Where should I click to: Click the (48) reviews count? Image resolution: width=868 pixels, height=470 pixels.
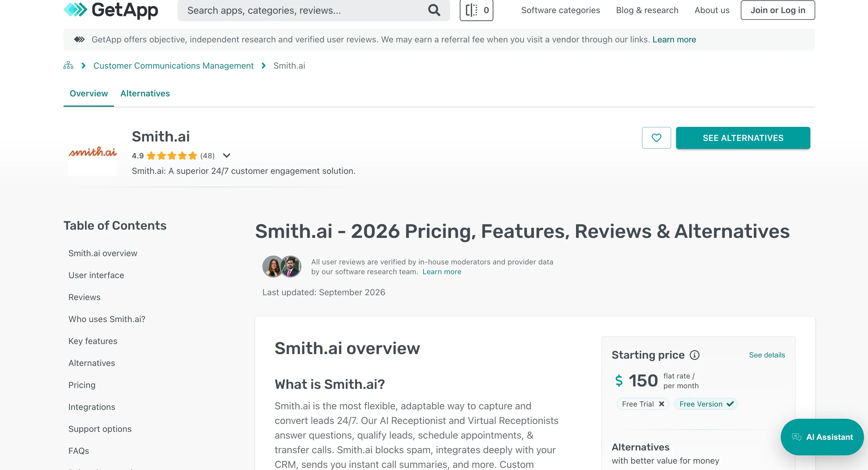[207, 156]
